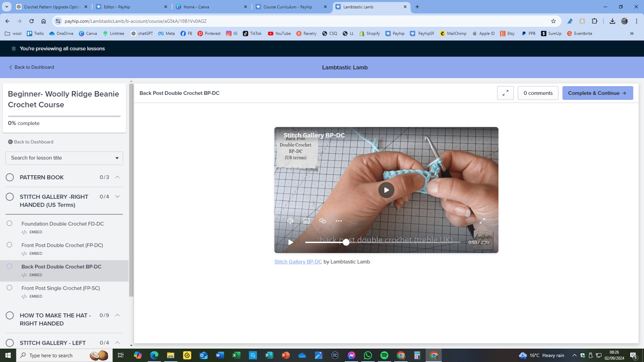Enter video fullscreen with the player's expand icon

[x=482, y=221]
